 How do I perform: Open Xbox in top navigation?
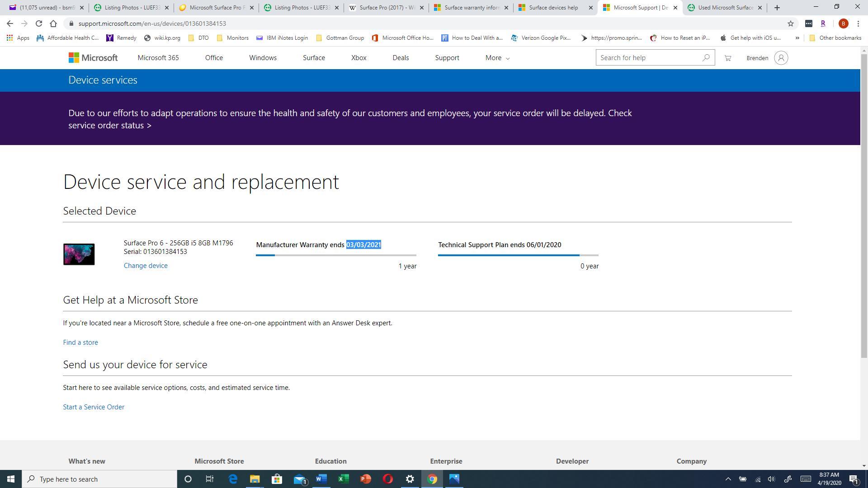click(x=359, y=58)
